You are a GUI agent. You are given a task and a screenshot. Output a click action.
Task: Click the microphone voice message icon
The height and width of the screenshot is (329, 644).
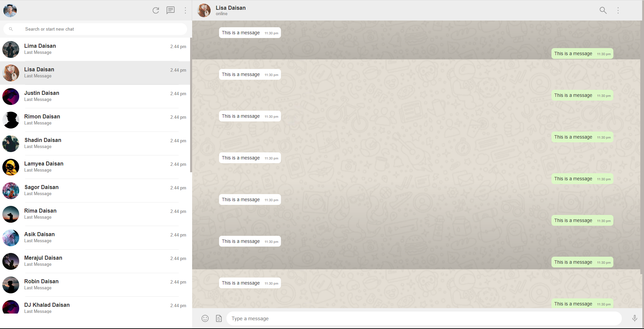635,318
